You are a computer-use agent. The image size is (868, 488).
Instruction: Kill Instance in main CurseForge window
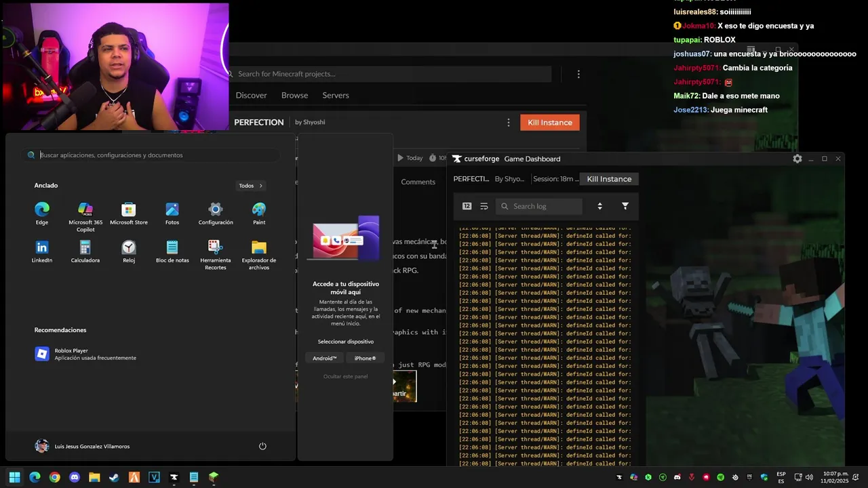point(550,122)
